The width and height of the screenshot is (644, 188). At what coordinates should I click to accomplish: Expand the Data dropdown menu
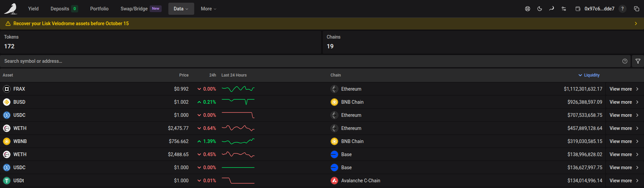coord(181,9)
